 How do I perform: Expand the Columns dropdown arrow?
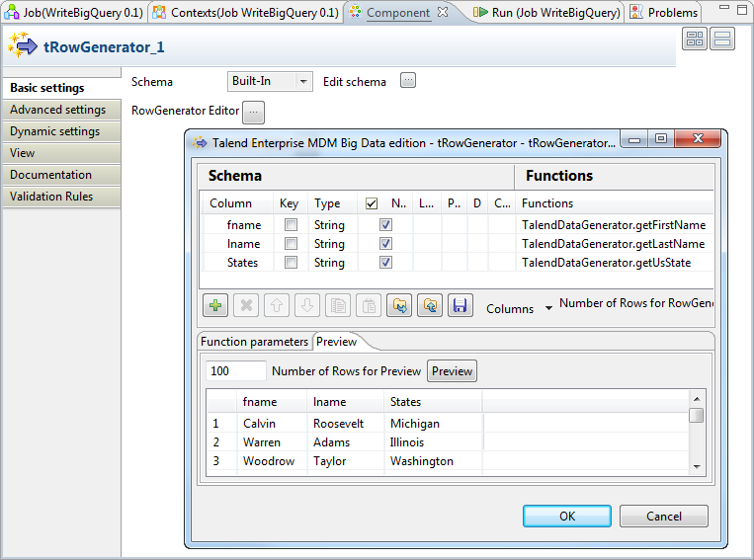click(x=548, y=308)
